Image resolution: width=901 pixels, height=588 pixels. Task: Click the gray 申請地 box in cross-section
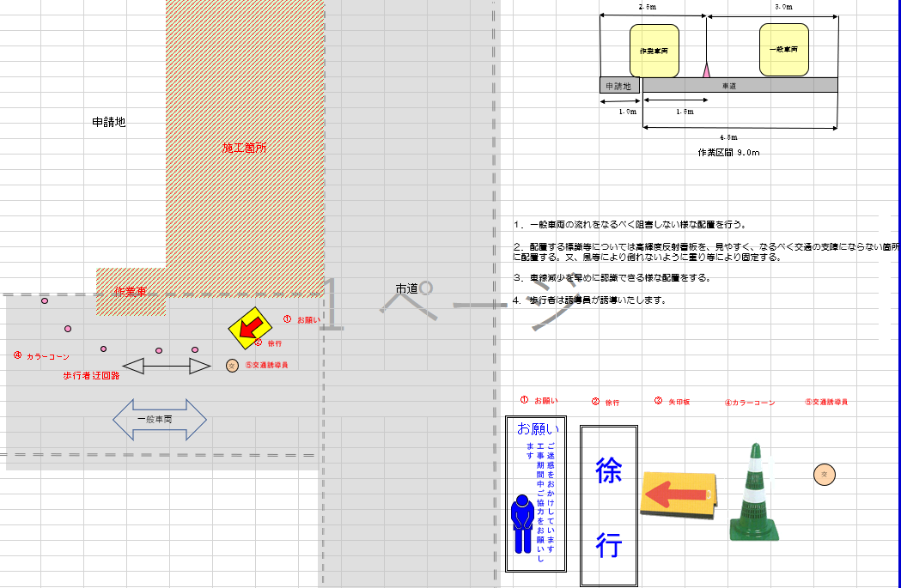pyautogui.click(x=619, y=86)
